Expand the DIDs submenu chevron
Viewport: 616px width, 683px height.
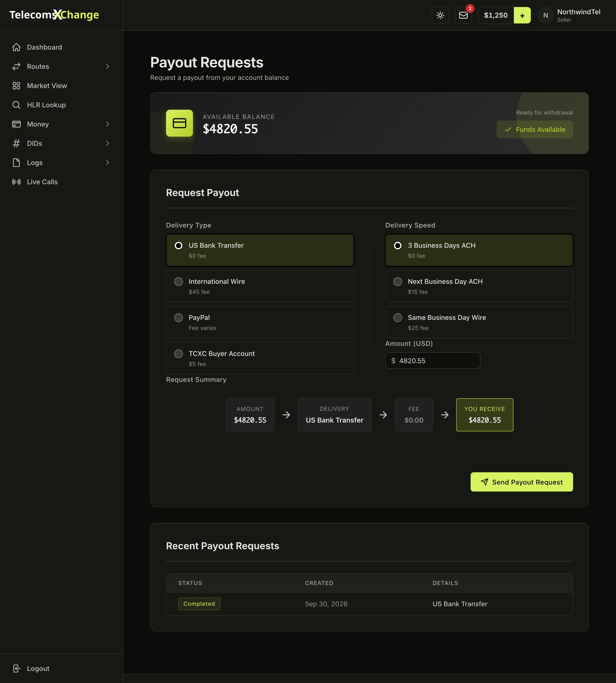point(107,143)
